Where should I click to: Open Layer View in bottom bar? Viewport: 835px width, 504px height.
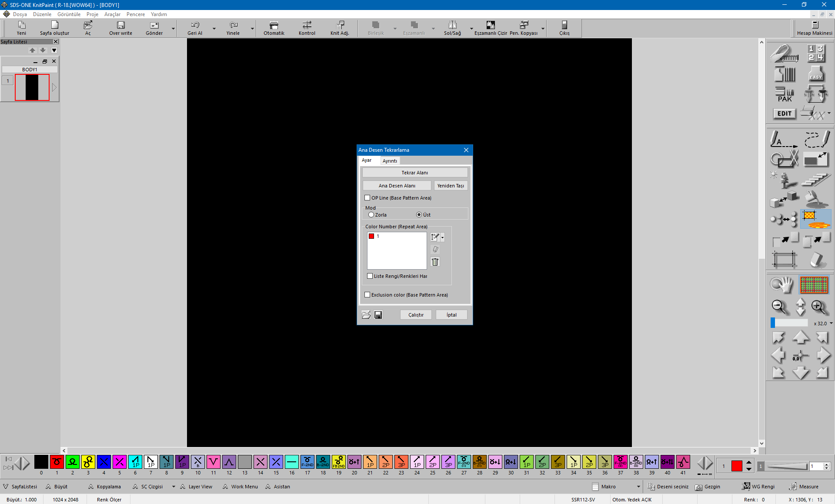196,487
